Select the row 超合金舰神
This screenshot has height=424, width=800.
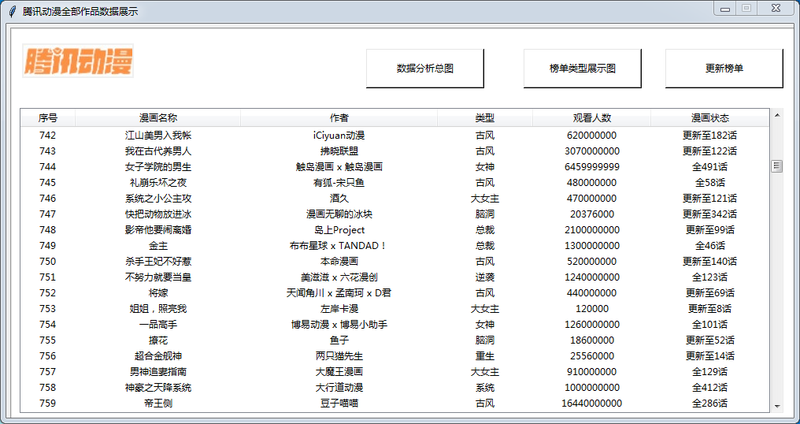tap(394, 356)
